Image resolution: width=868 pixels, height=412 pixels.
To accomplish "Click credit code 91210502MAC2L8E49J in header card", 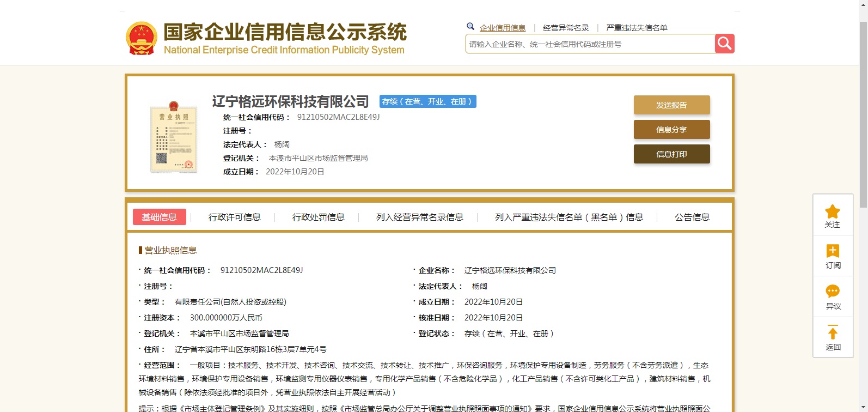I will click(x=338, y=117).
